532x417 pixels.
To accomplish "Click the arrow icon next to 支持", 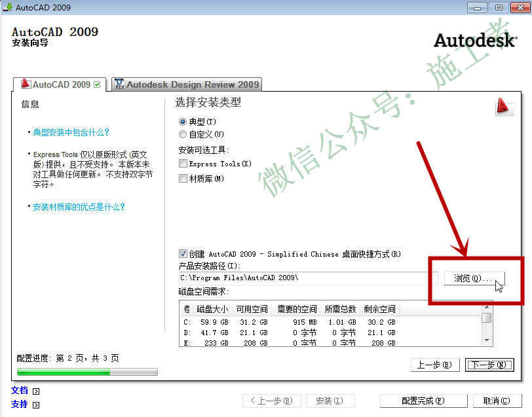I will [36, 405].
